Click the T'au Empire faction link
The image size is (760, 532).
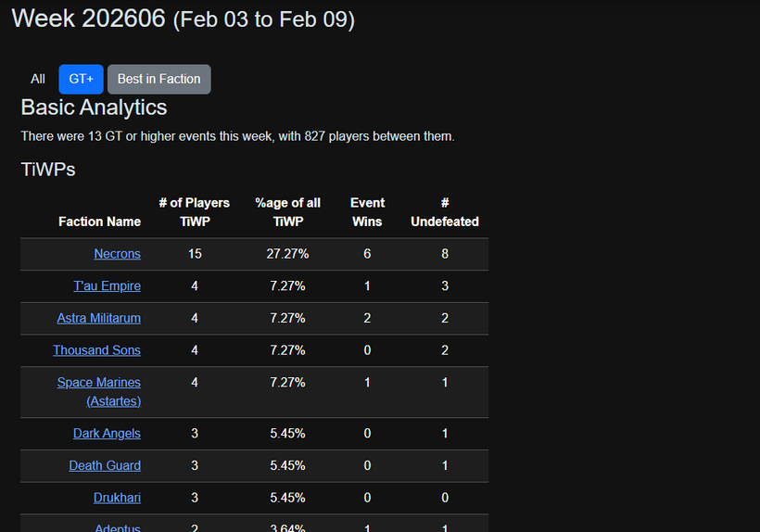pos(107,285)
